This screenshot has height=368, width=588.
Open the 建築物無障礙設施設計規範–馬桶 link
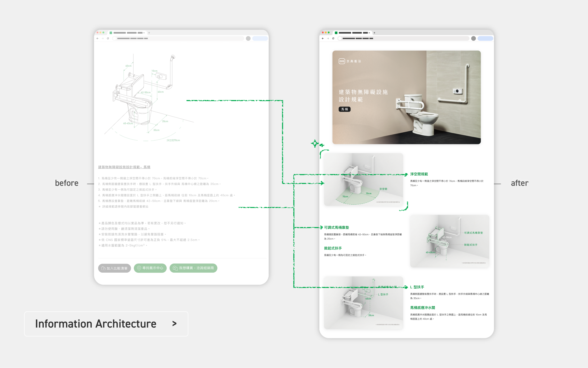point(124,167)
